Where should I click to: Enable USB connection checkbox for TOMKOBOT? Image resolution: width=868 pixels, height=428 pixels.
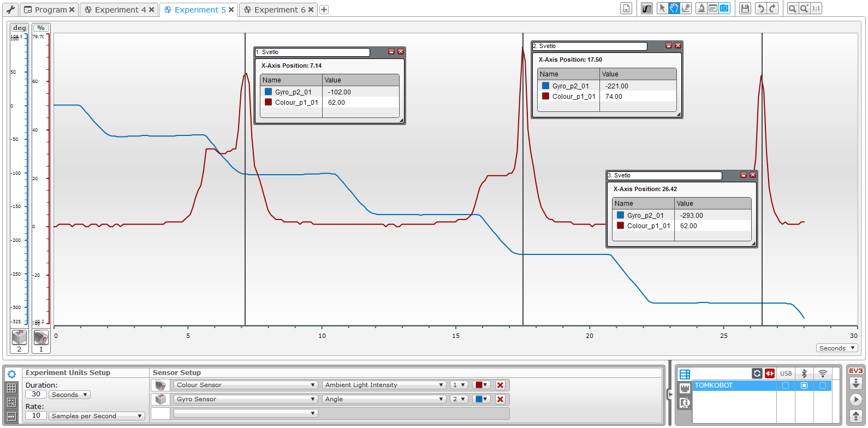pyautogui.click(x=786, y=385)
